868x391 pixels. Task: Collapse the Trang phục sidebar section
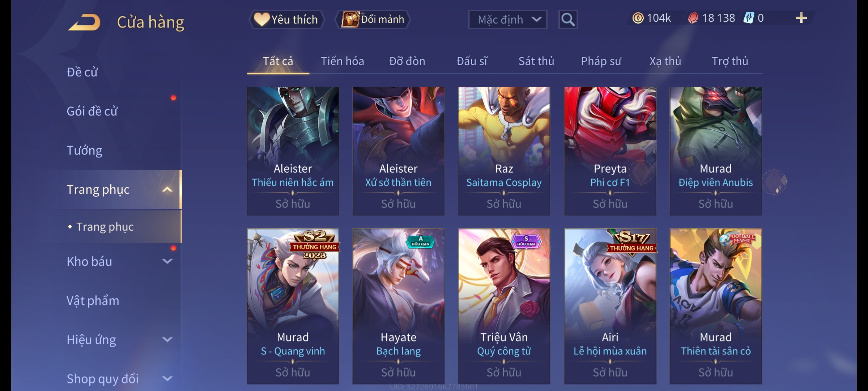tap(167, 189)
